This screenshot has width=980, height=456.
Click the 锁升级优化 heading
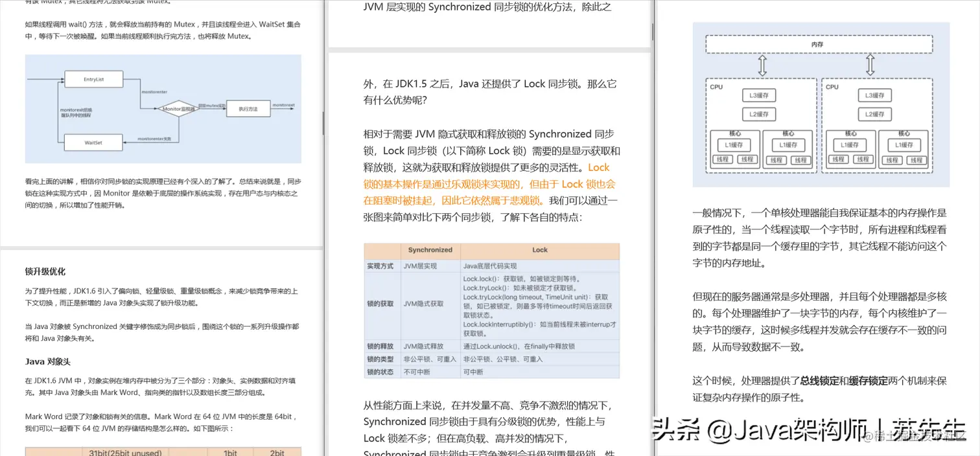tap(45, 271)
